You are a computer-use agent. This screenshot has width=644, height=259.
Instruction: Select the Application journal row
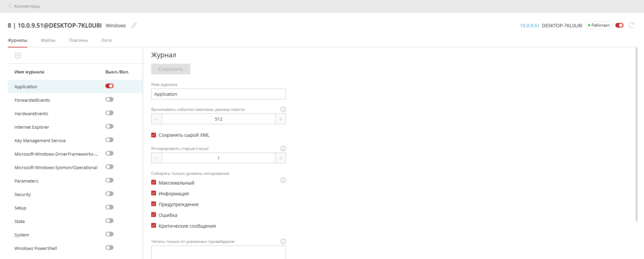[75, 87]
